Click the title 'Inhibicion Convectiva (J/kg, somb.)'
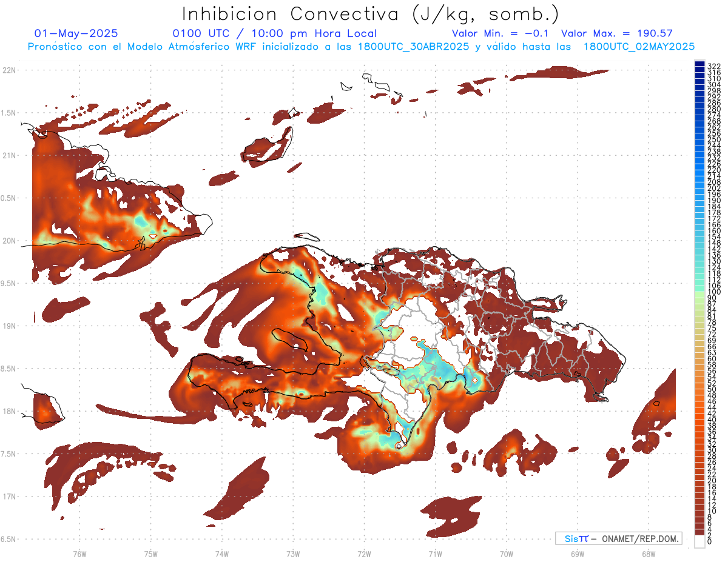The width and height of the screenshot is (728, 562). [371, 14]
